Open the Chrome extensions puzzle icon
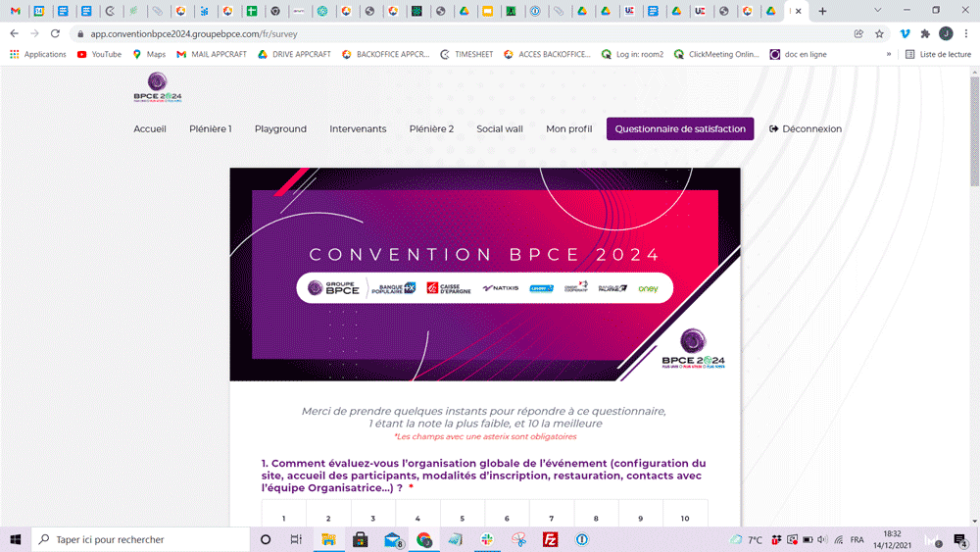Viewport: 980px width, 552px height. point(924,33)
